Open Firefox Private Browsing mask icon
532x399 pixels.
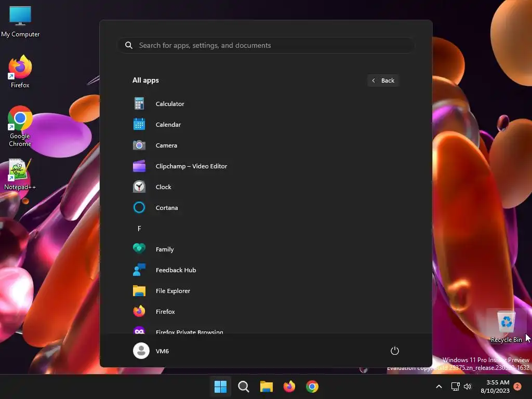139,330
